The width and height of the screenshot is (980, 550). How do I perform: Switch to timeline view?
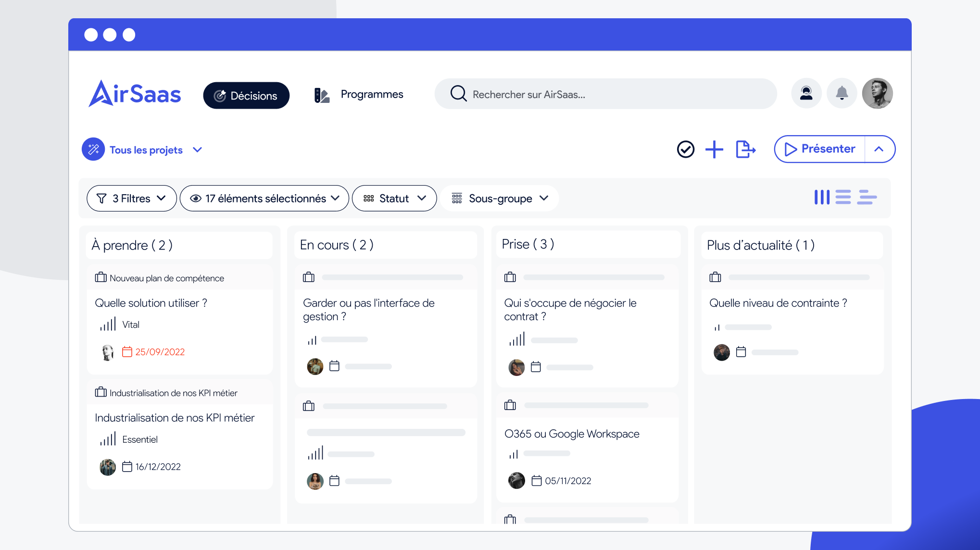coord(867,197)
